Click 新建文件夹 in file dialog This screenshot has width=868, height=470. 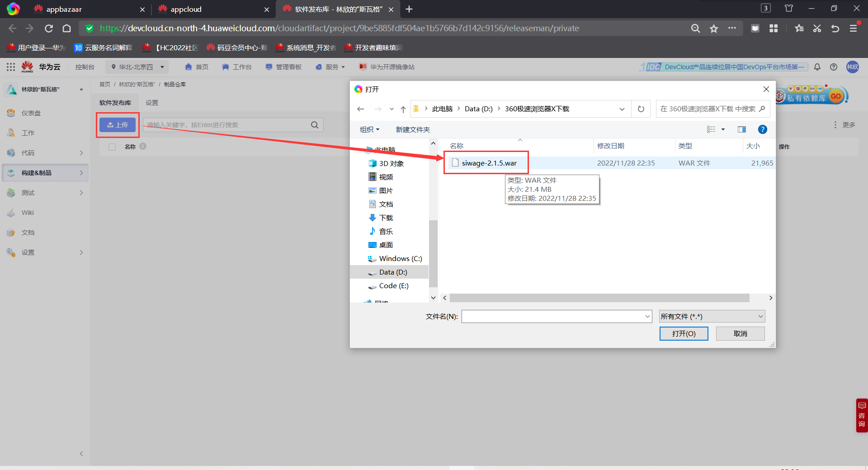(x=413, y=129)
